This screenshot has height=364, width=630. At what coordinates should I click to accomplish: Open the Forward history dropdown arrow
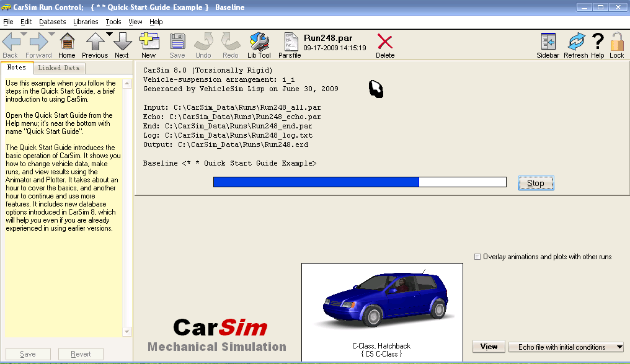[x=51, y=34]
